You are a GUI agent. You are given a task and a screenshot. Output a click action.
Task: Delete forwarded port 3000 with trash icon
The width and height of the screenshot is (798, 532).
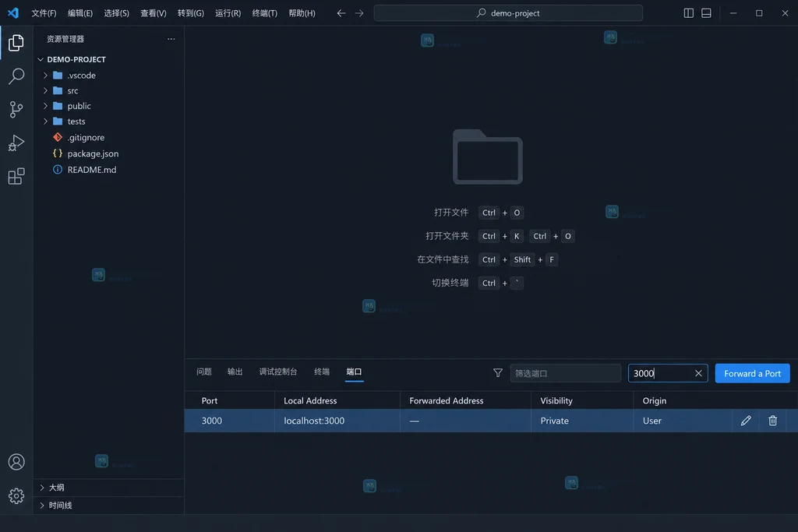click(x=772, y=421)
